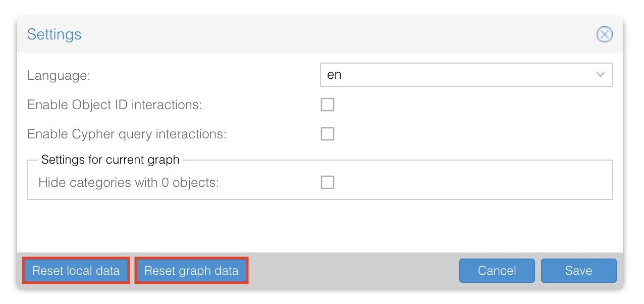The image size is (644, 304).
Task: Click the 'Enable Cypher query interactions:' label
Action: pos(127,134)
